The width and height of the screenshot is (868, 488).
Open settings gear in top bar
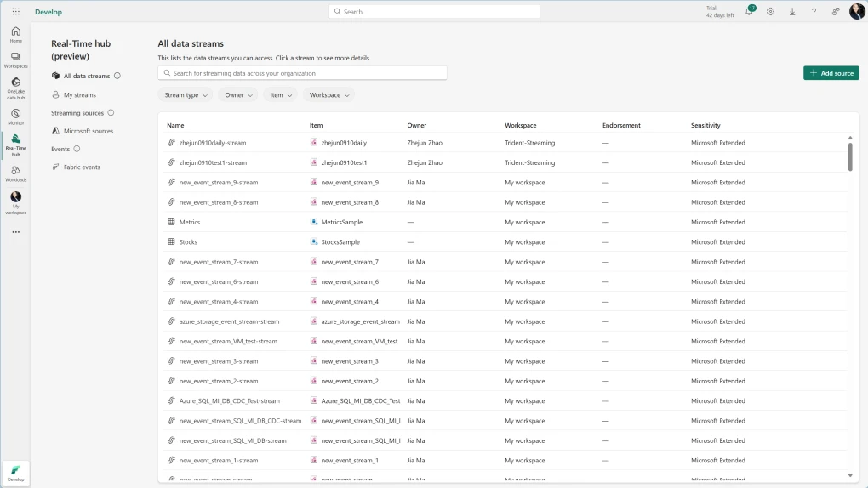[770, 12]
